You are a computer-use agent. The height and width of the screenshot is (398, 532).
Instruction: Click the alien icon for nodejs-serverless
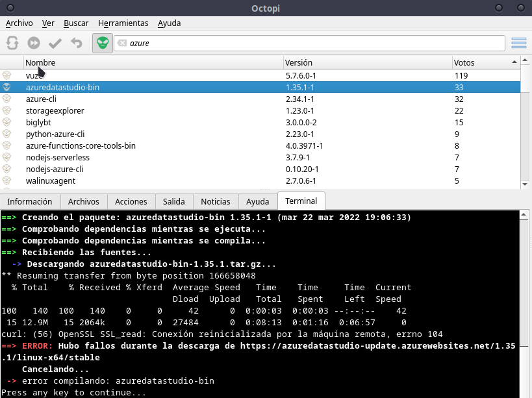coord(6,157)
